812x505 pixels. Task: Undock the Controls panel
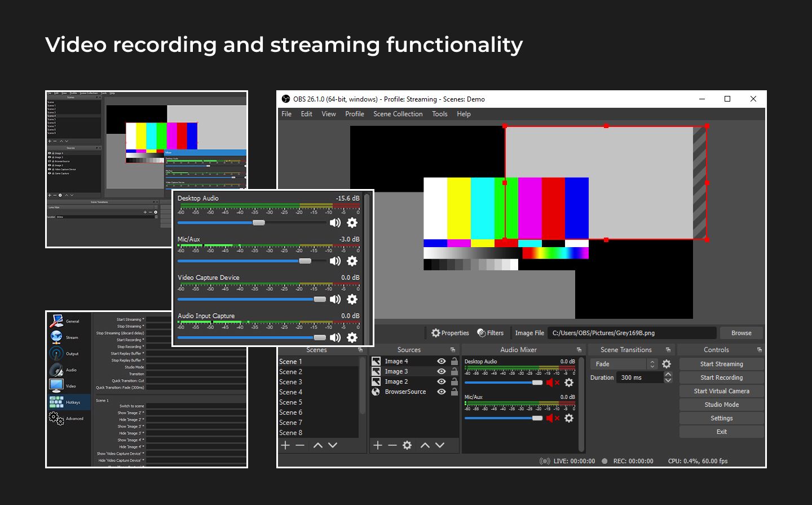pyautogui.click(x=759, y=350)
